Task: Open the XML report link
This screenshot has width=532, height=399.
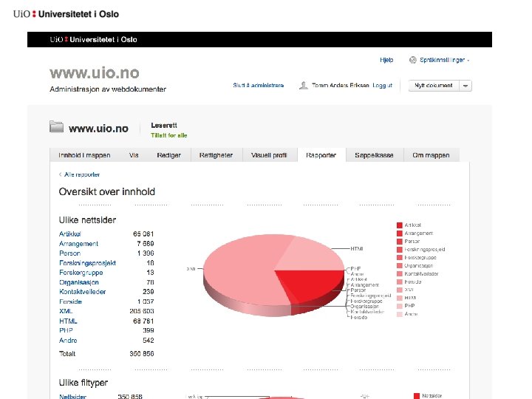Action: (66, 311)
